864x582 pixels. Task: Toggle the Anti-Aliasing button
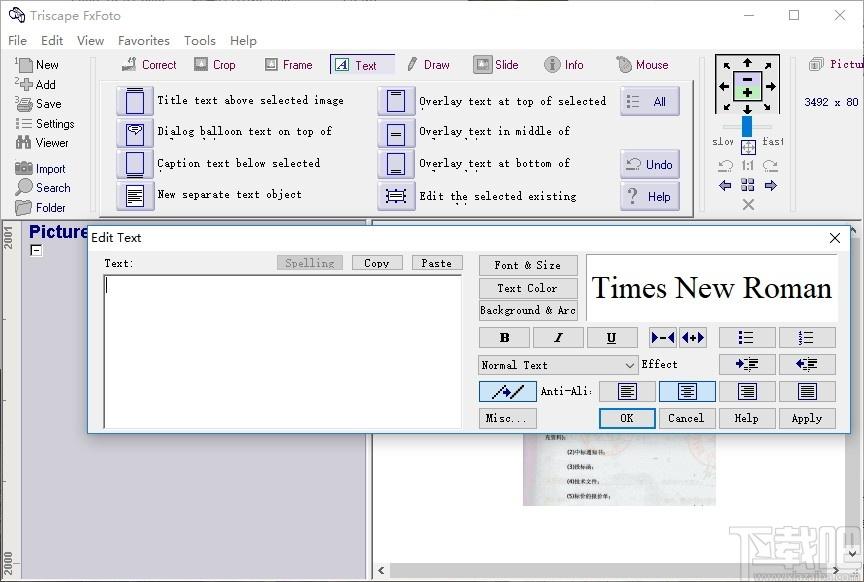pyautogui.click(x=507, y=392)
